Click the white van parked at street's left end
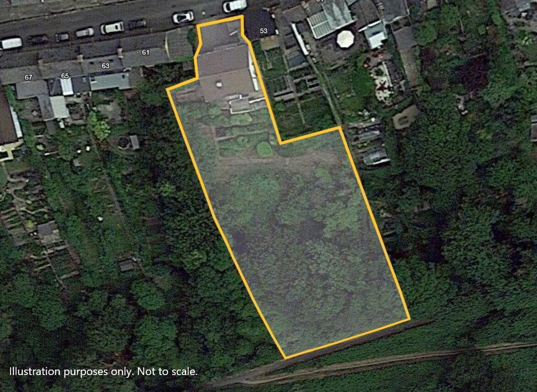 [11, 43]
